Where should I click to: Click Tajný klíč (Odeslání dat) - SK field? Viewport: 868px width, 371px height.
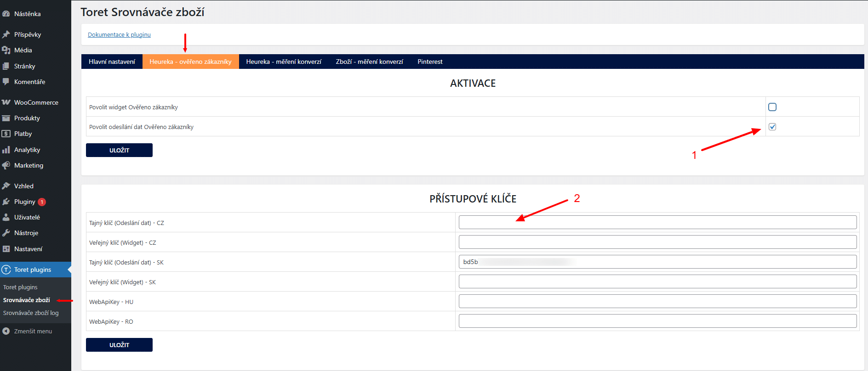pos(657,262)
